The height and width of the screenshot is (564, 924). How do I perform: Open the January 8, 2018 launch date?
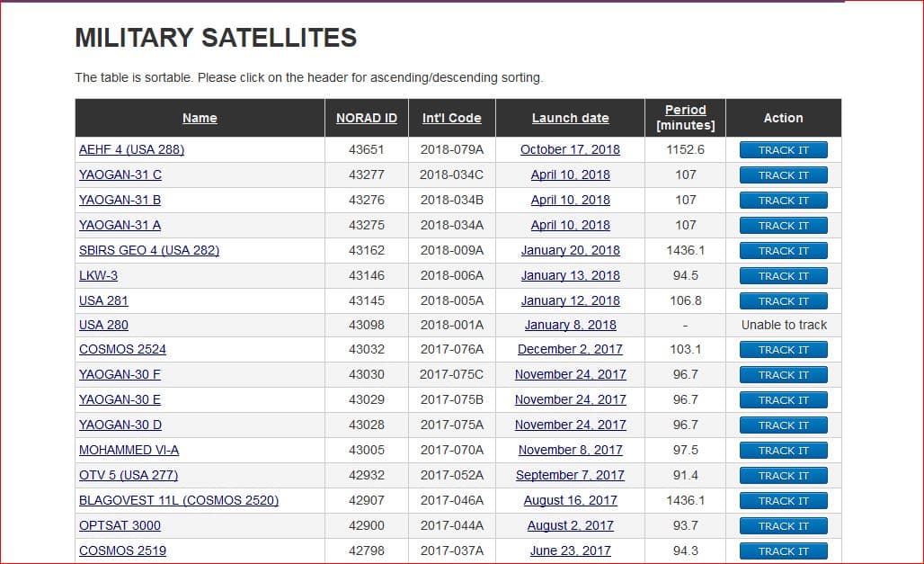(x=571, y=325)
